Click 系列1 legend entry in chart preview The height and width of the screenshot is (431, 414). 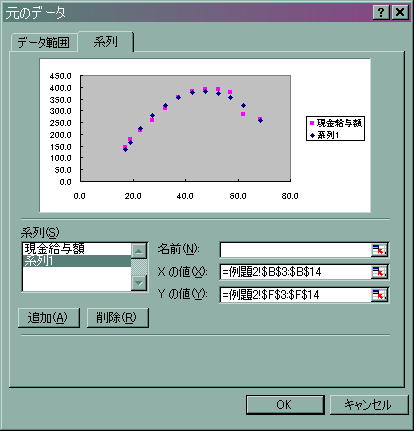tap(324, 135)
